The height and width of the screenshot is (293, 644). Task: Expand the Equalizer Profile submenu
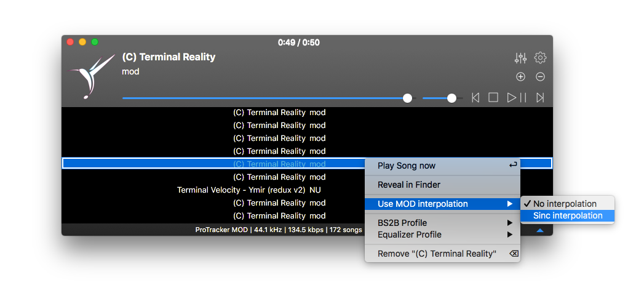[x=442, y=235]
